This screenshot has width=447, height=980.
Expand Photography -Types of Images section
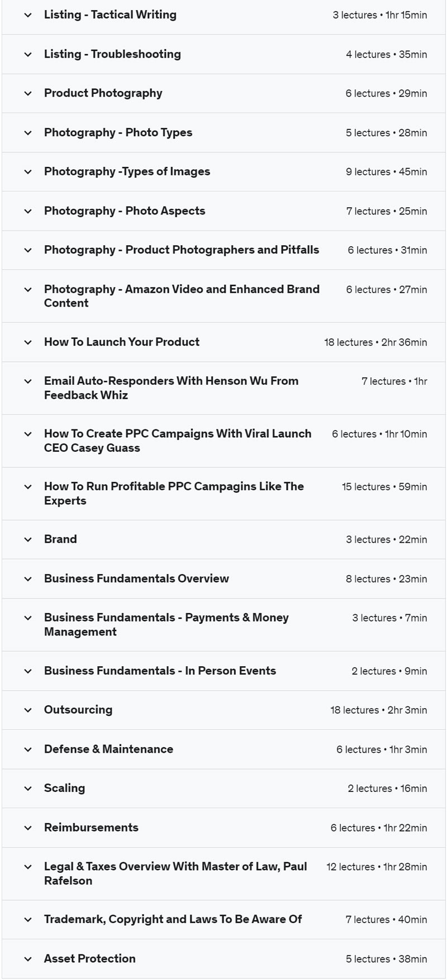pos(127,172)
